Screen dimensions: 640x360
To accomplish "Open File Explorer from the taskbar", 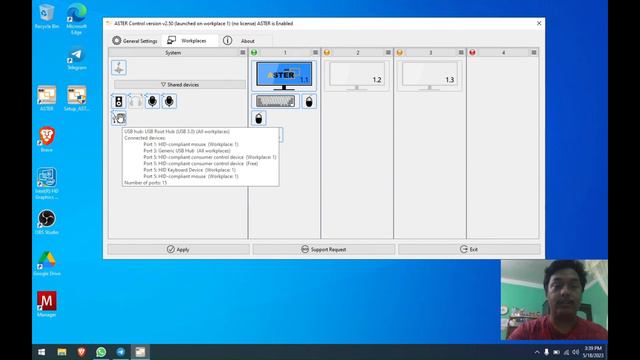I will click(x=62, y=352).
